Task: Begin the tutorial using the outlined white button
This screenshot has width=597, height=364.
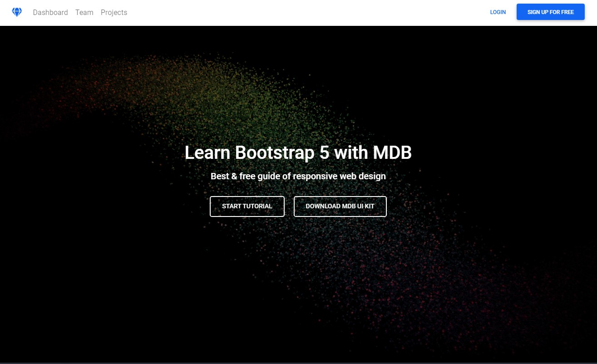Action: click(x=247, y=206)
